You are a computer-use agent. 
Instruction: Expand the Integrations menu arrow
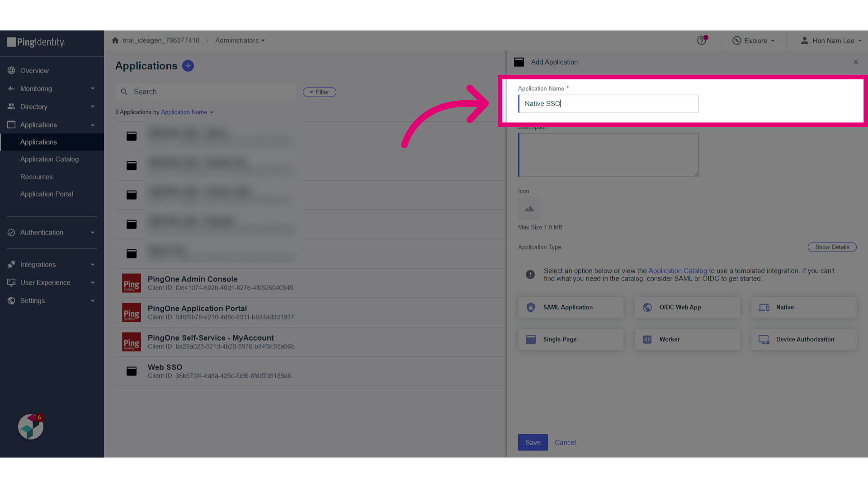pyautogui.click(x=93, y=264)
